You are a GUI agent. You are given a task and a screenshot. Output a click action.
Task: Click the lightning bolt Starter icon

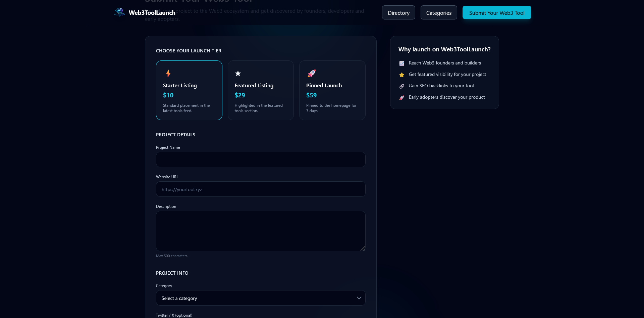pos(168,73)
